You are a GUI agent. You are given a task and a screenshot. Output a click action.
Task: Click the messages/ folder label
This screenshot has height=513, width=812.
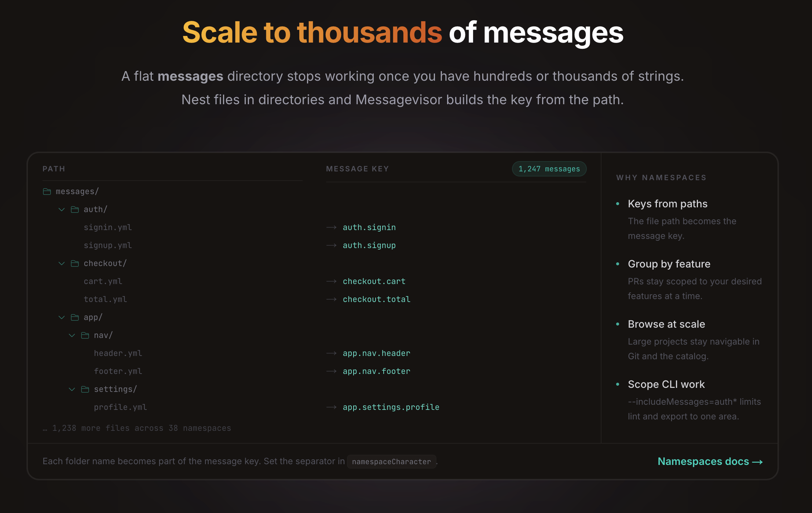(77, 192)
